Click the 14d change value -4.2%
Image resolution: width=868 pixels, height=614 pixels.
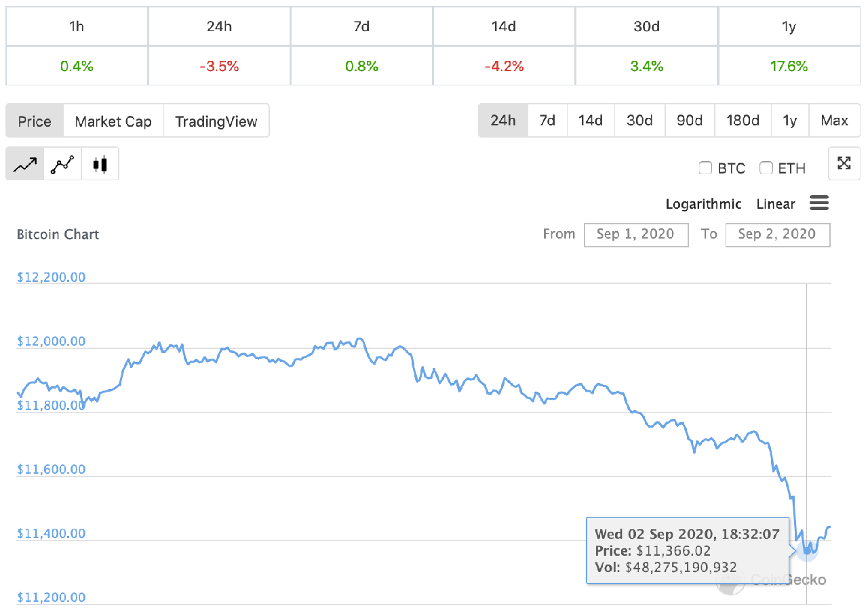(504, 66)
